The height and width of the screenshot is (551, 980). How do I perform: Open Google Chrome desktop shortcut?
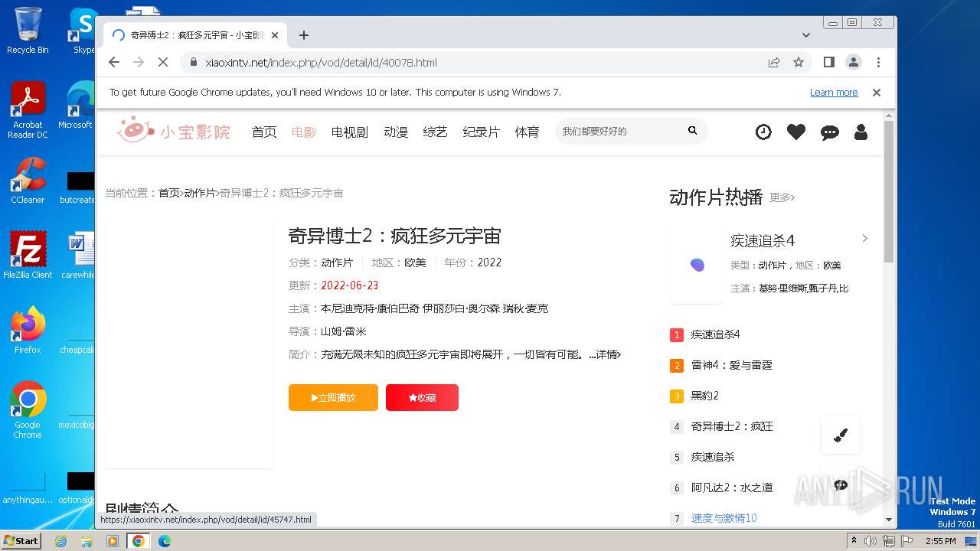click(28, 410)
